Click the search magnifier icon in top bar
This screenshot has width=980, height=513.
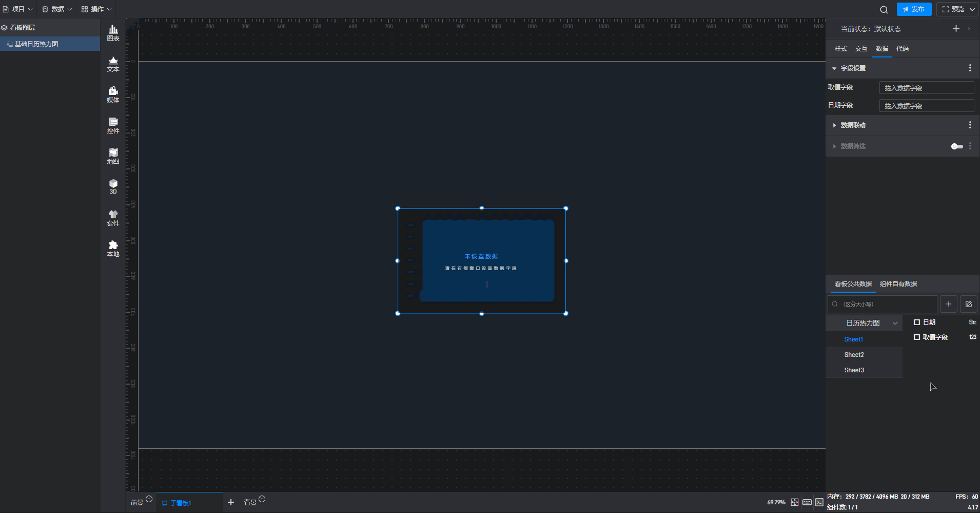pyautogui.click(x=884, y=9)
